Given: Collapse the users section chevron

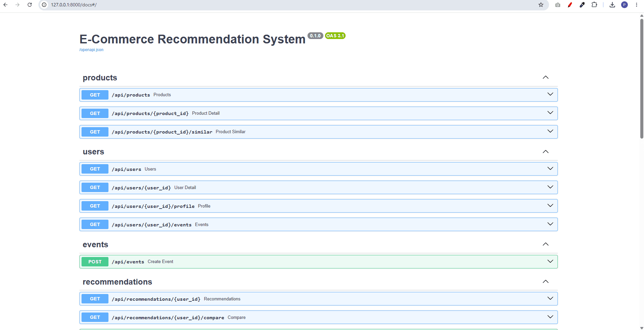Looking at the screenshot, I should pos(546,152).
